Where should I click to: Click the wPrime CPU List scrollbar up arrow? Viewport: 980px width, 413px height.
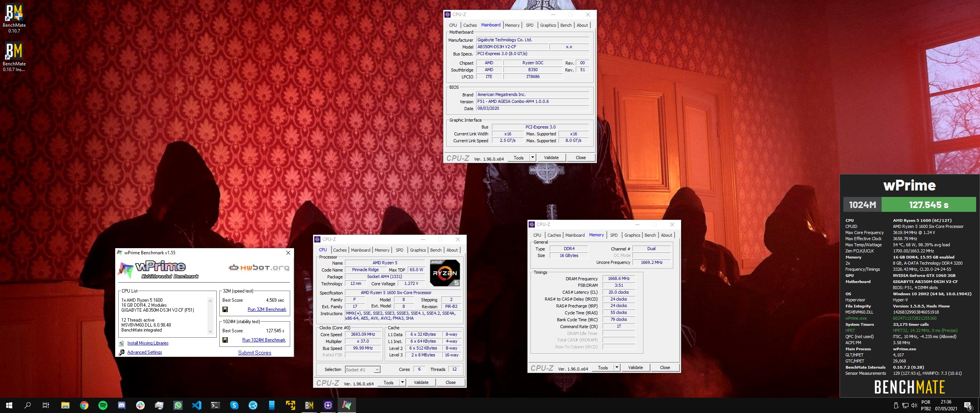coord(210,301)
